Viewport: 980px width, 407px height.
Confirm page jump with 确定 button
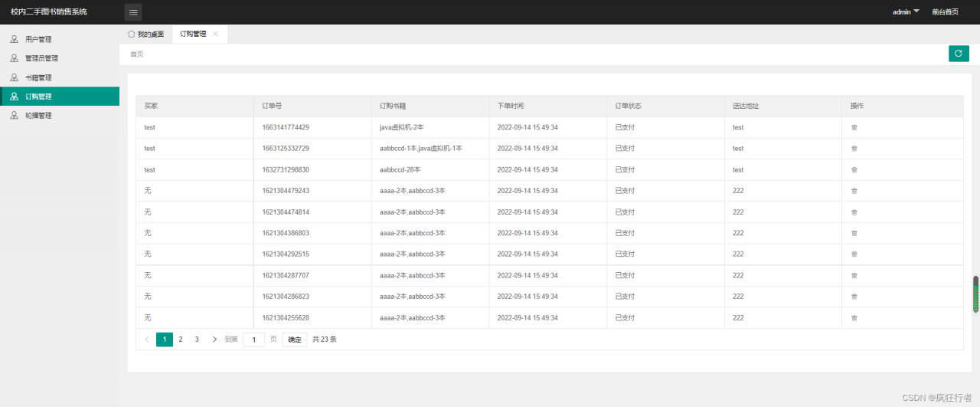295,340
